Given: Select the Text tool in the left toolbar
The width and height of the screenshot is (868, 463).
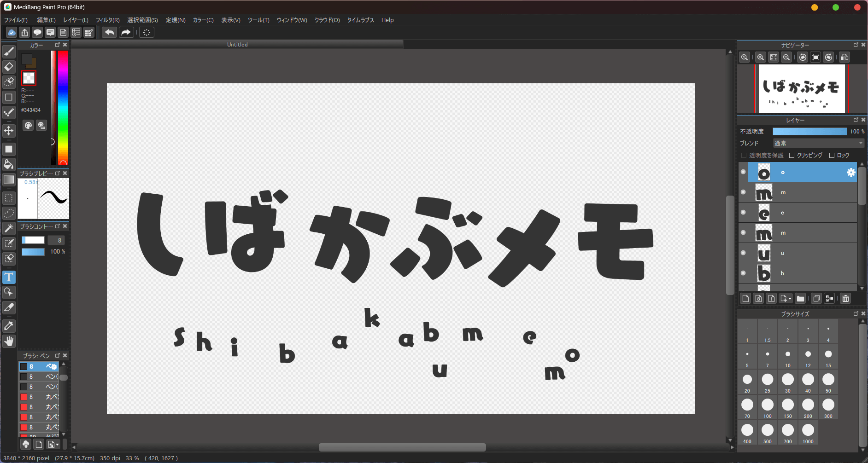Looking at the screenshot, I should [x=9, y=277].
